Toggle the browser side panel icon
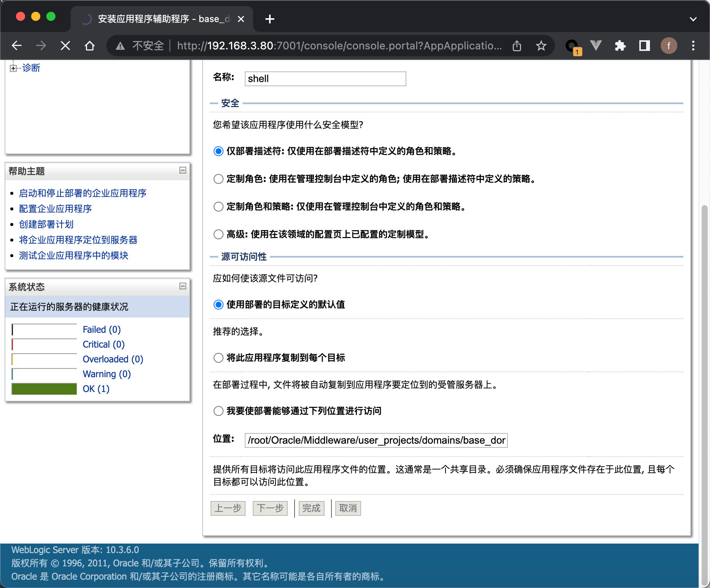Screen dimensions: 710x588 click(x=644, y=46)
